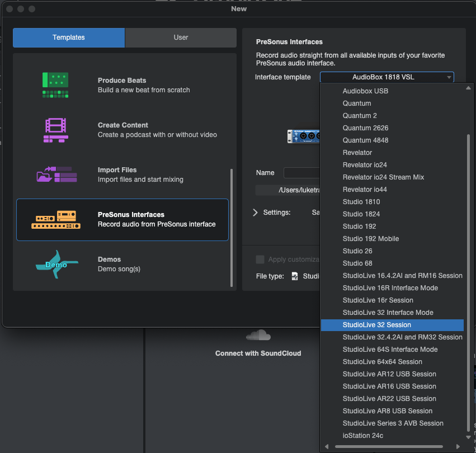Choose the highlighted StudioLive 32 Session
Viewport: 476px width, 453px height.
pyautogui.click(x=392, y=325)
